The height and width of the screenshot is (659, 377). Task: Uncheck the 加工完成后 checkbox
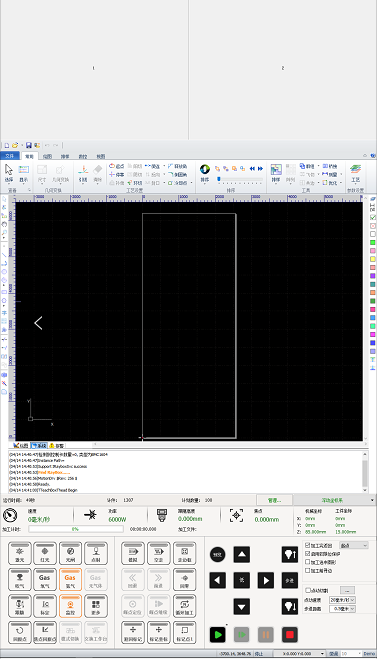(307, 545)
